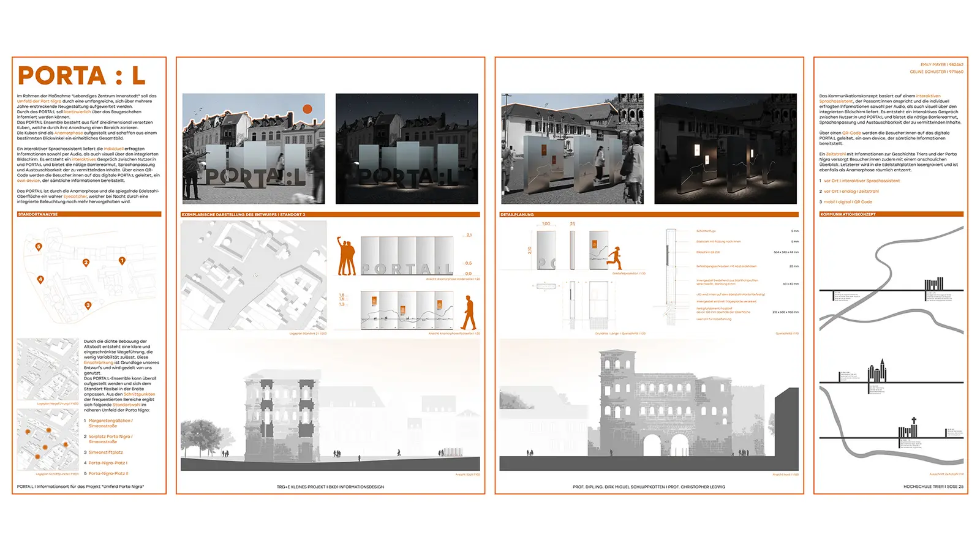
Task: Open the night photo showing PORTA:L lettering
Action: [x=407, y=149]
